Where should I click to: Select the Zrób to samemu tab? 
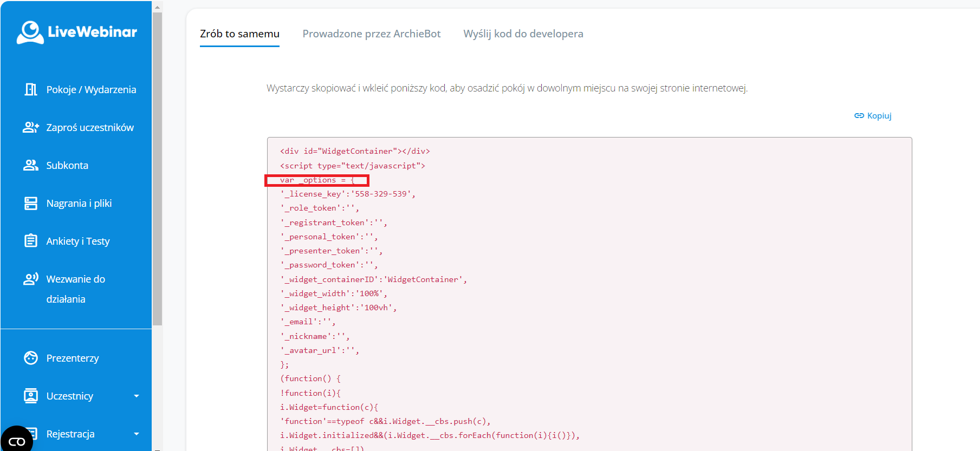click(239, 34)
